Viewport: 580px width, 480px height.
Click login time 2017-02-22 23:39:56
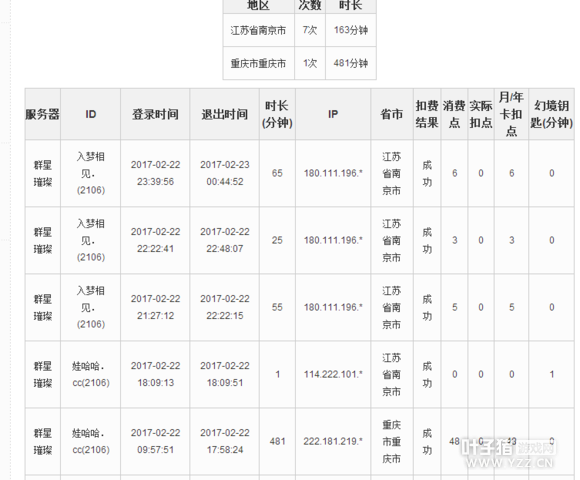155,173
